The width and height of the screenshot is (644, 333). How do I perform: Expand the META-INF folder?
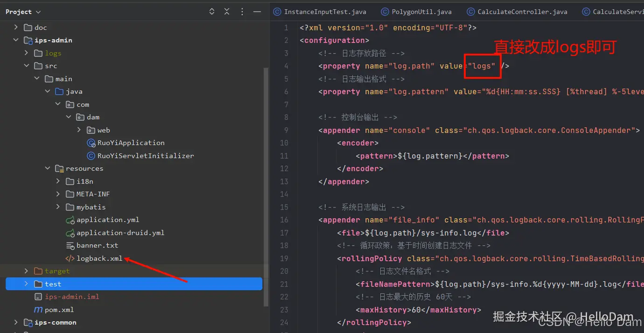58,194
